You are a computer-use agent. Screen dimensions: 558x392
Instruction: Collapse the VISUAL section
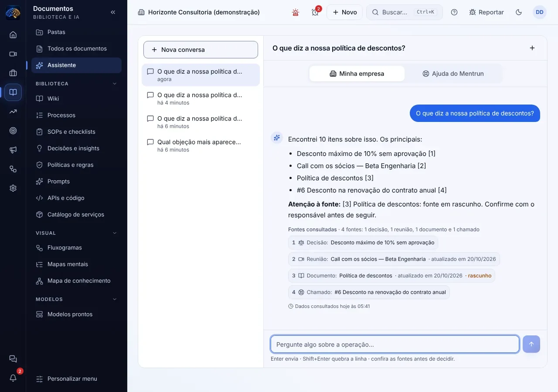[115, 233]
